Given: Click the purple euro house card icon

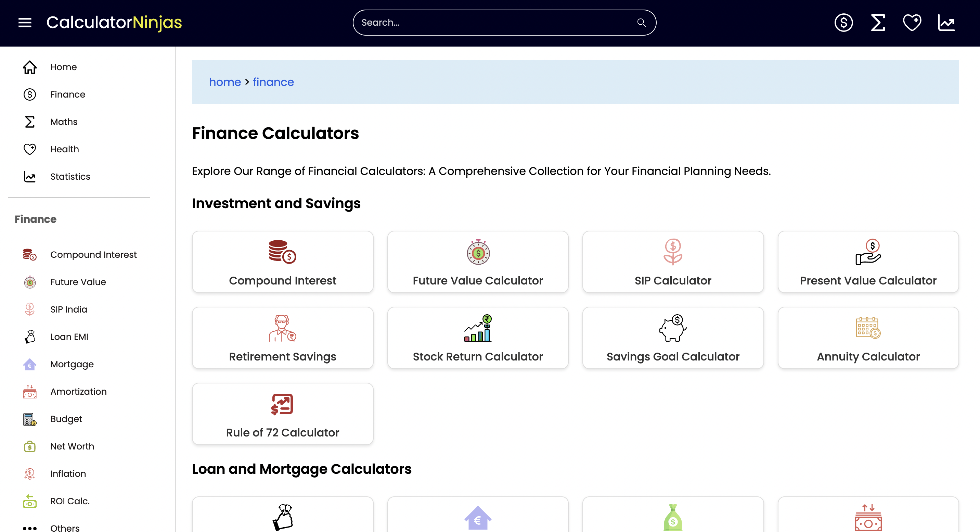Looking at the screenshot, I should [478, 517].
